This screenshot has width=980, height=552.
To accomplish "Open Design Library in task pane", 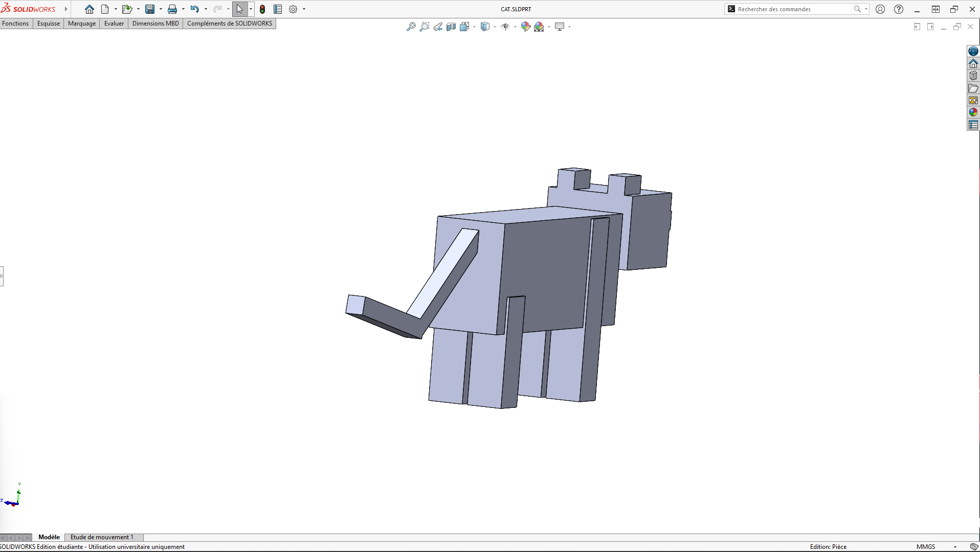I will pyautogui.click(x=973, y=76).
